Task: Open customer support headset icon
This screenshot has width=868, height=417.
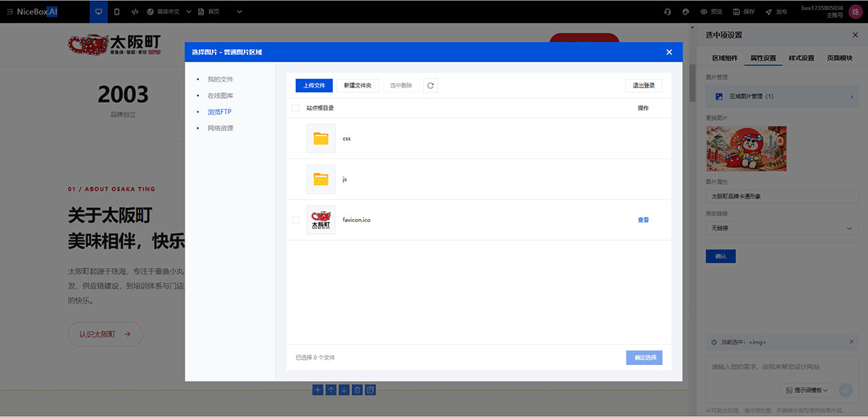Action: pos(667,12)
